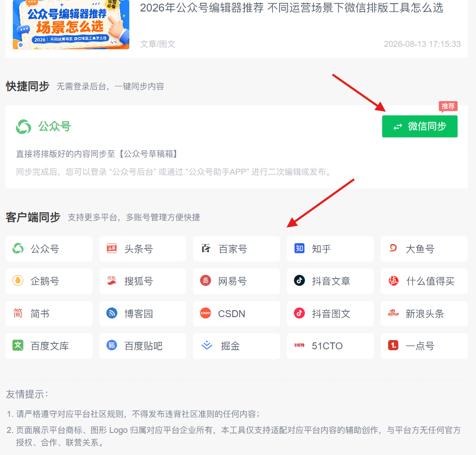Select the 企鹅号 platform icon
Screen dimensions: 476x455
[x=18, y=280]
